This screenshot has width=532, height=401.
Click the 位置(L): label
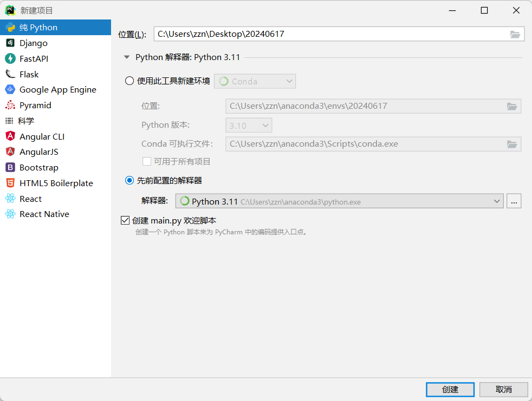pos(132,34)
